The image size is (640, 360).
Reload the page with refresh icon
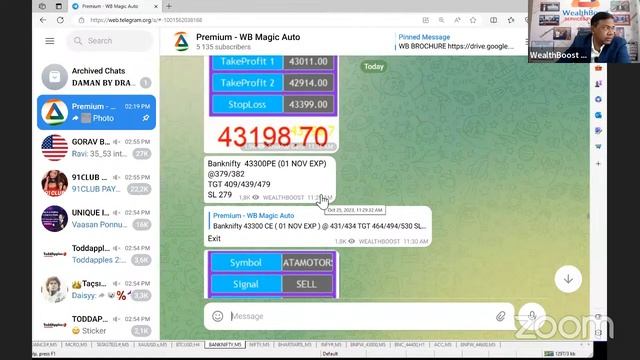(x=60, y=20)
